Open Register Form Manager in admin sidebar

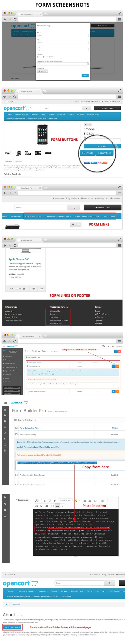point(11,371)
